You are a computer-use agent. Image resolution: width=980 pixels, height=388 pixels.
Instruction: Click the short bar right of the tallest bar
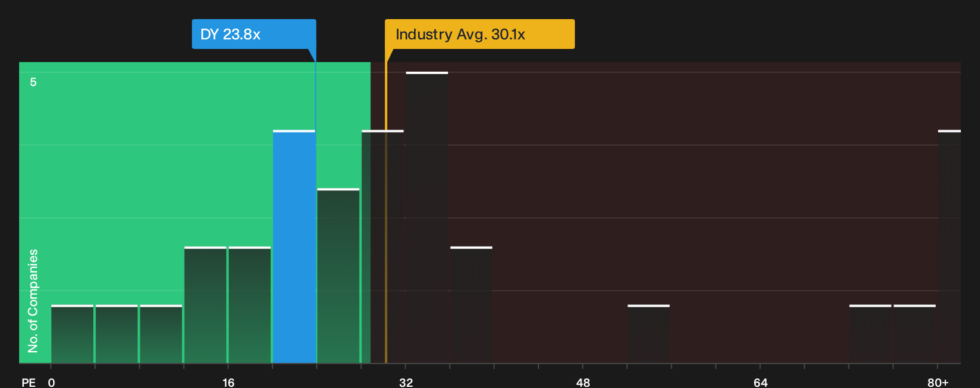(x=471, y=304)
